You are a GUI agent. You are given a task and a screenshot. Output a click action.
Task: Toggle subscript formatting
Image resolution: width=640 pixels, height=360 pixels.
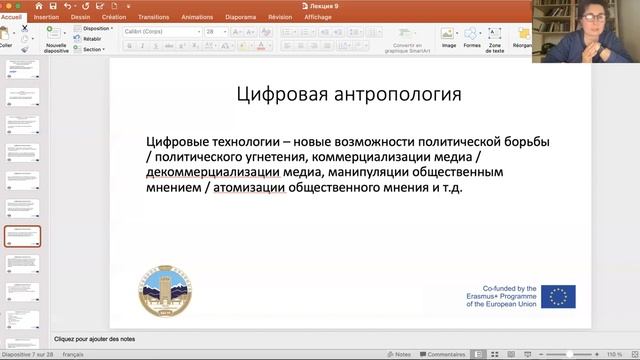pos(195,46)
